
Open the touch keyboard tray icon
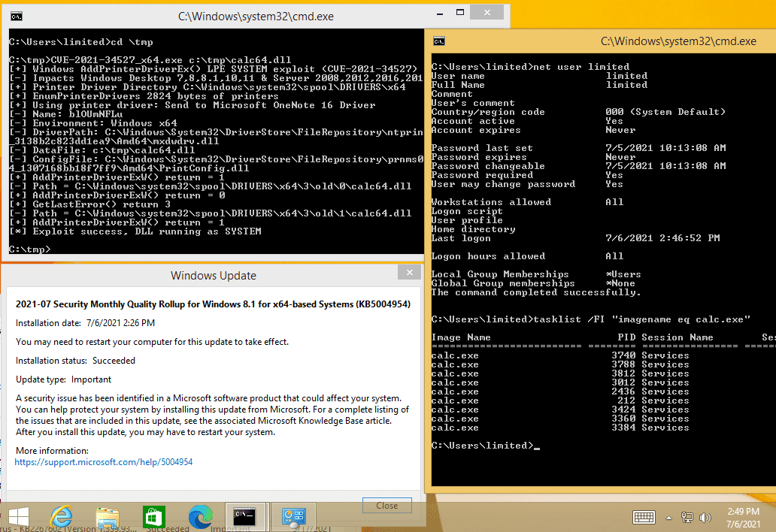[644, 518]
